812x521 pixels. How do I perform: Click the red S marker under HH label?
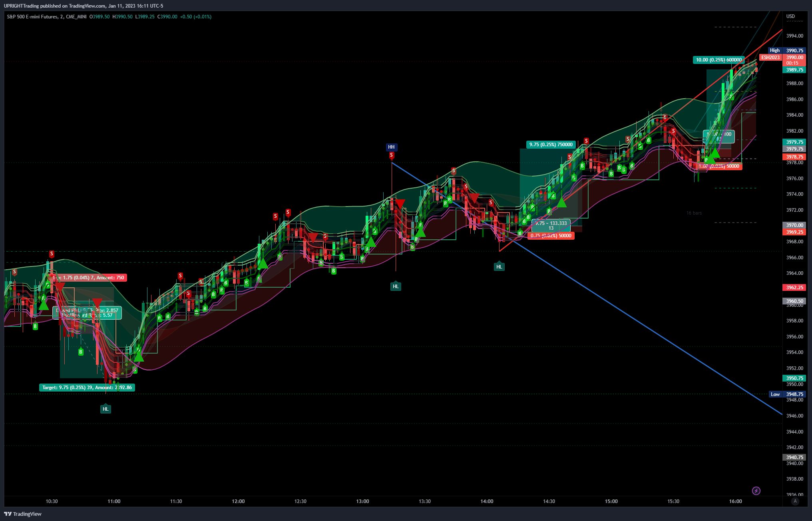[x=392, y=155]
